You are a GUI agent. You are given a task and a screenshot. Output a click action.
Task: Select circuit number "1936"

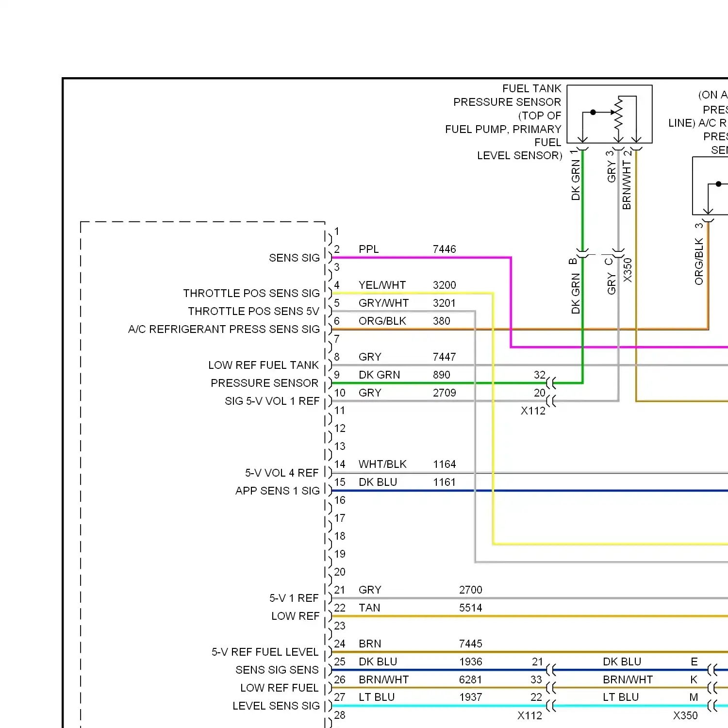coord(470,662)
